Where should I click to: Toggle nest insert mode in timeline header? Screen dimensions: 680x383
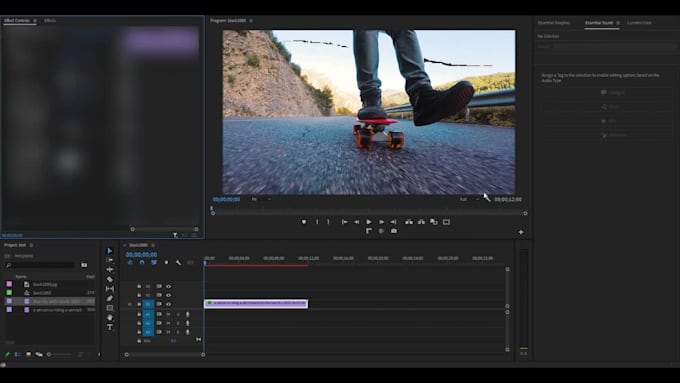click(130, 262)
